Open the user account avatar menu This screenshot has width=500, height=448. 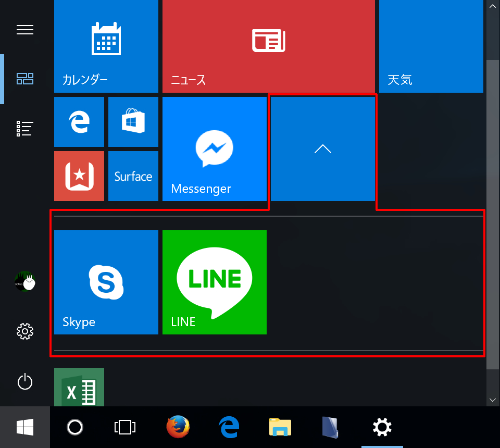tap(25, 281)
